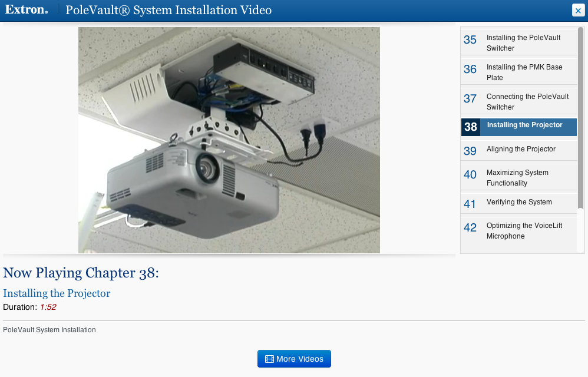This screenshot has width=588, height=377.
Task: Click the film icon on More Videos
Action: [269, 359]
